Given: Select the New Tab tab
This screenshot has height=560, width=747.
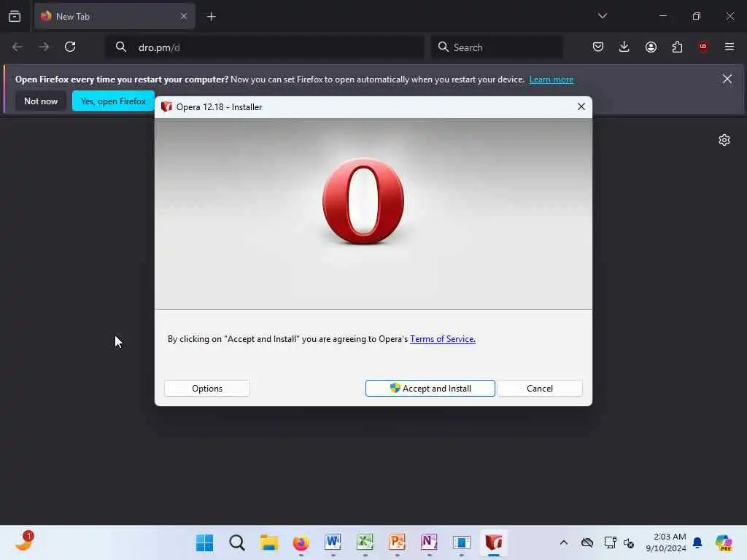Looking at the screenshot, I should tap(115, 16).
